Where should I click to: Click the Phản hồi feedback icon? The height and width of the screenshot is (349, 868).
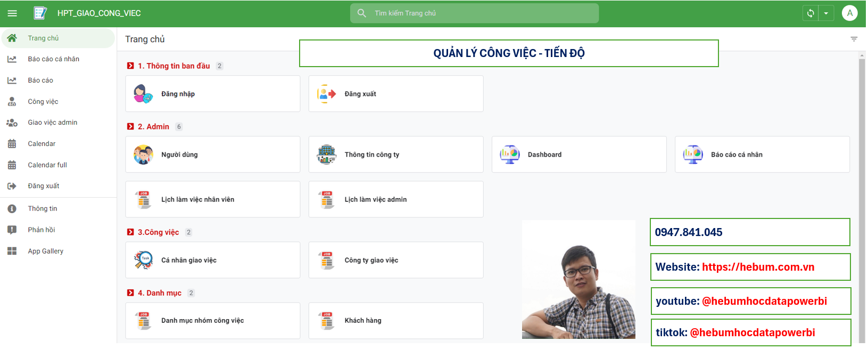click(12, 230)
